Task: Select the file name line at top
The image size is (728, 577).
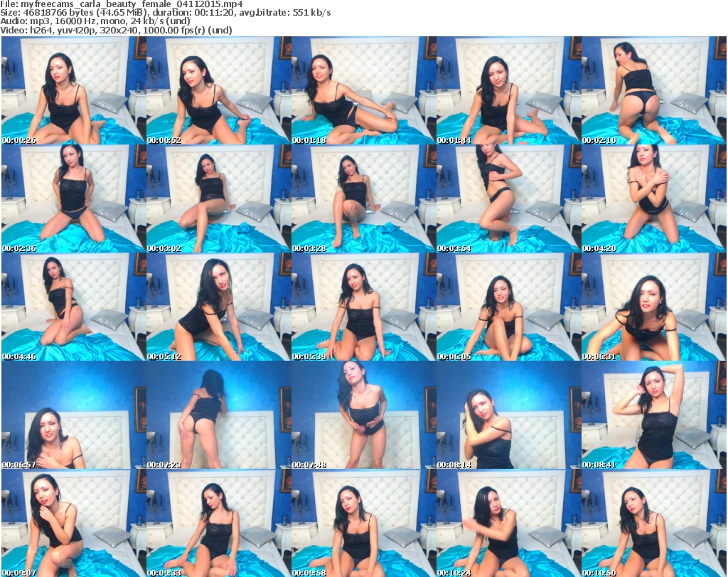Action: (x=121, y=4)
